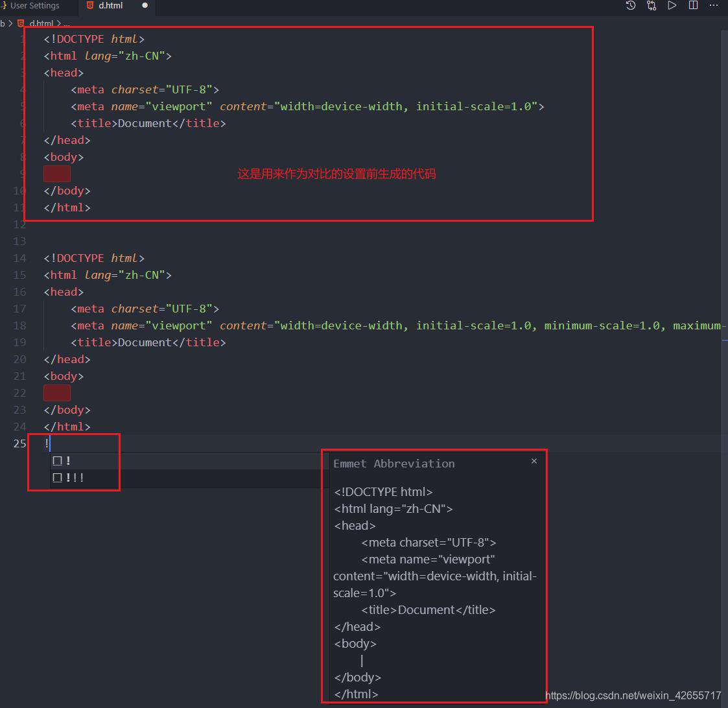Click <title>Document</title> in the Emmet preview
728x708 pixels.
point(428,610)
